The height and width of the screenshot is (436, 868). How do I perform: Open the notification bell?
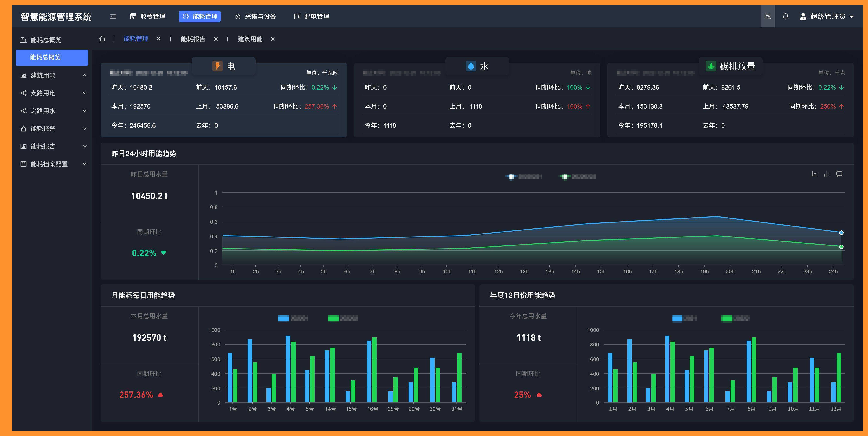pyautogui.click(x=785, y=16)
